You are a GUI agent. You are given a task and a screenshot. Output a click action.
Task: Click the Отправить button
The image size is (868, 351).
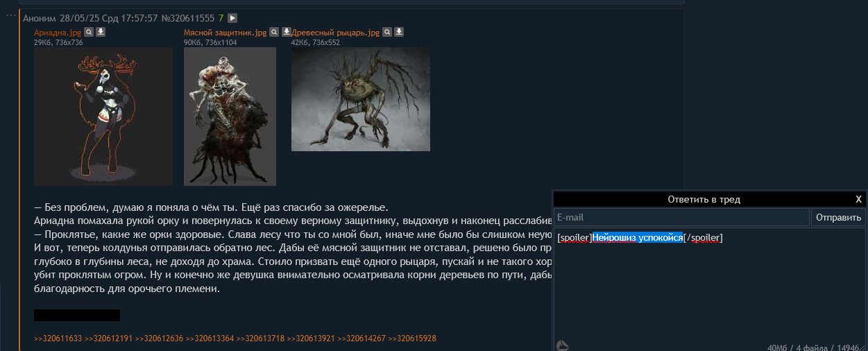pyautogui.click(x=838, y=217)
